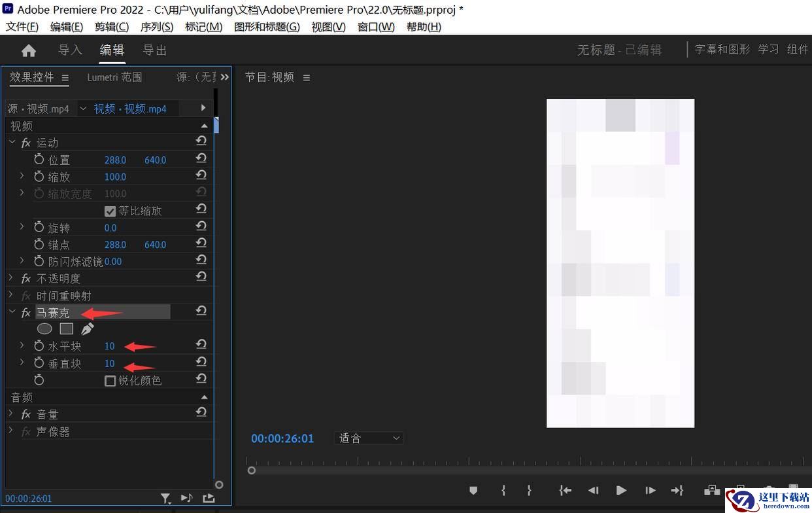Select the free draw bezier pen mask
Image resolution: width=812 pixels, height=513 pixels.
click(x=87, y=328)
